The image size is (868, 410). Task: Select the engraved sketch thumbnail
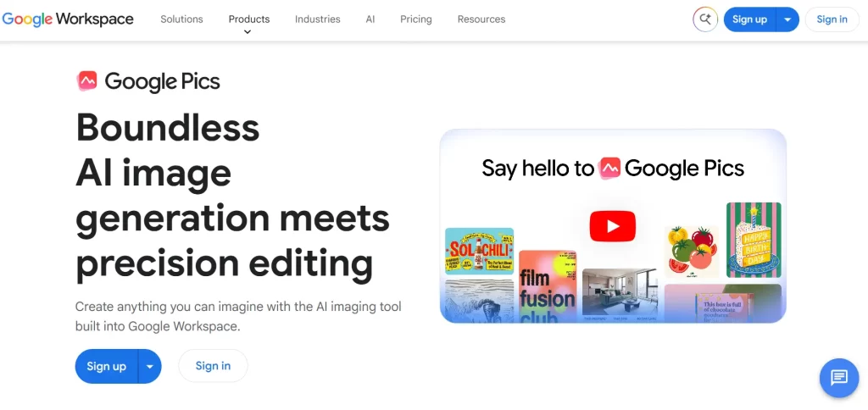point(480,301)
